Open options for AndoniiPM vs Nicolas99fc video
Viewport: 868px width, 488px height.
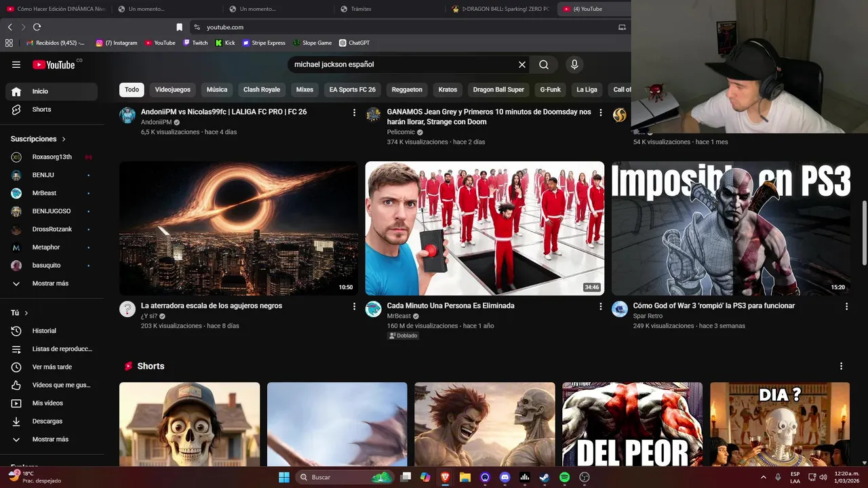354,113
